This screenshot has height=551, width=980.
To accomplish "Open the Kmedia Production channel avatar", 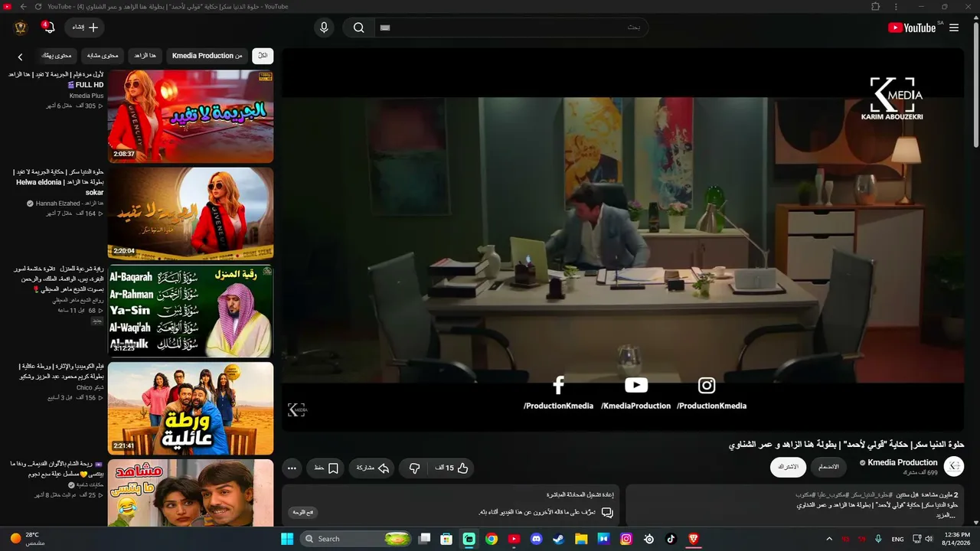I will pos(954,467).
